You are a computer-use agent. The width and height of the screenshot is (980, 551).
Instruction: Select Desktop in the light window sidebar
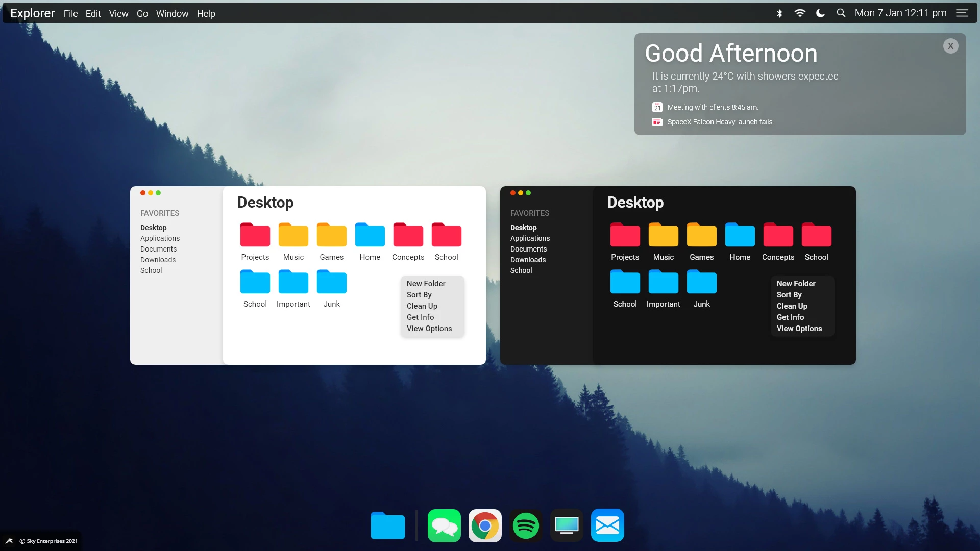(153, 228)
